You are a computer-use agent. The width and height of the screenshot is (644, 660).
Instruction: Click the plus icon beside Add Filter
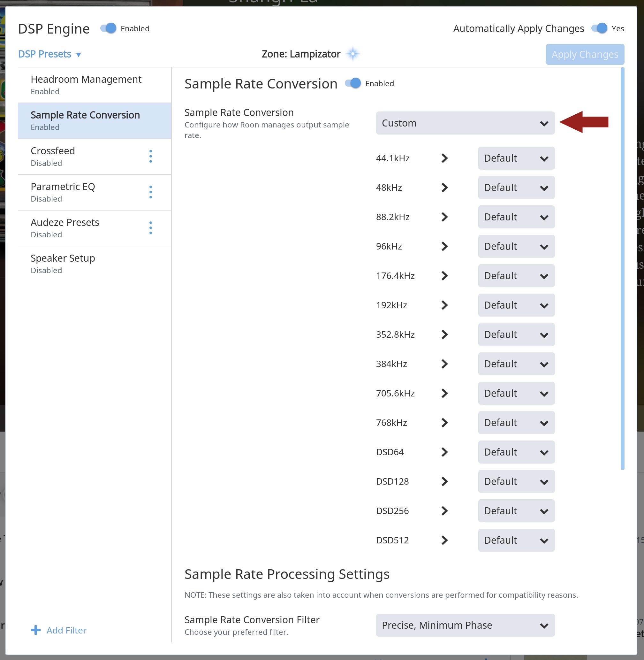(36, 630)
